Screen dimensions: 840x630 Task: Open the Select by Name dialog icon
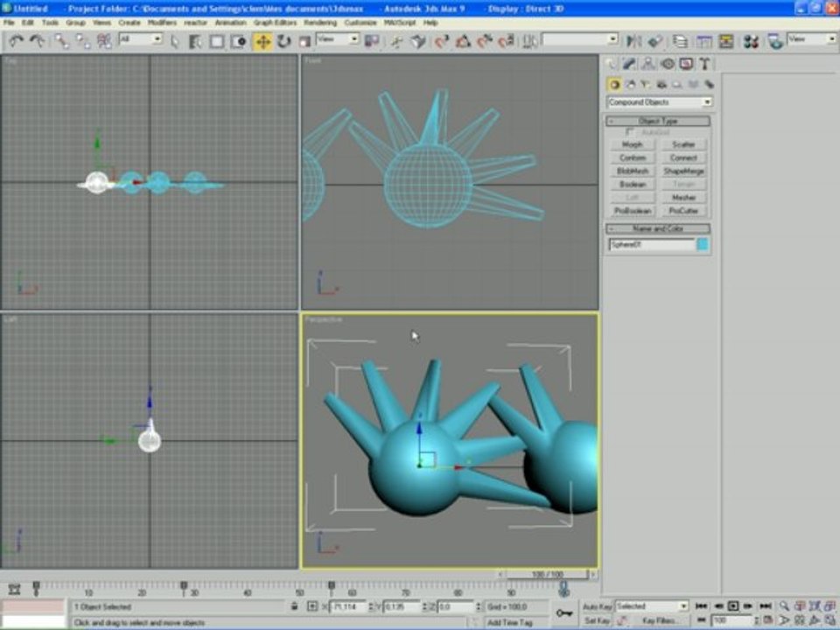[x=195, y=41]
